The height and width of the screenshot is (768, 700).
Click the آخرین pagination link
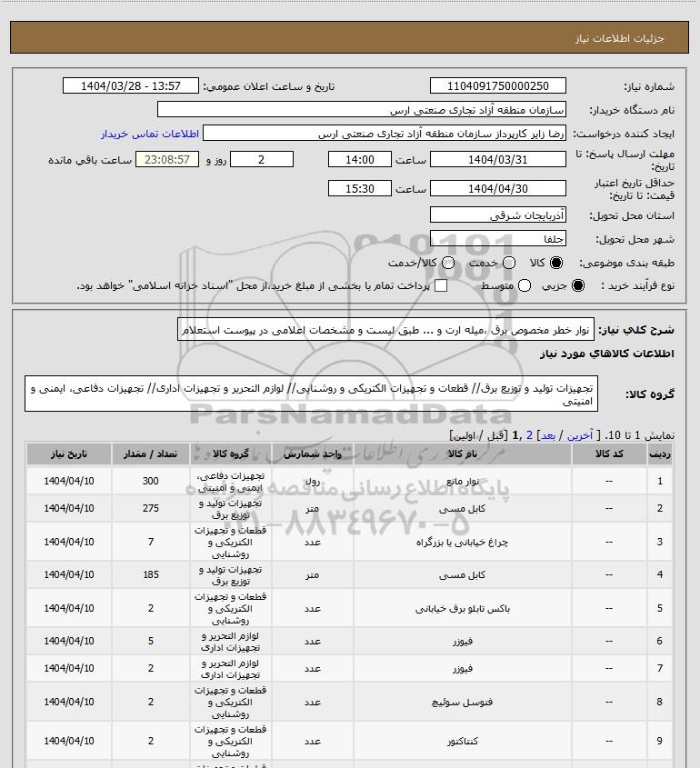coord(580,435)
